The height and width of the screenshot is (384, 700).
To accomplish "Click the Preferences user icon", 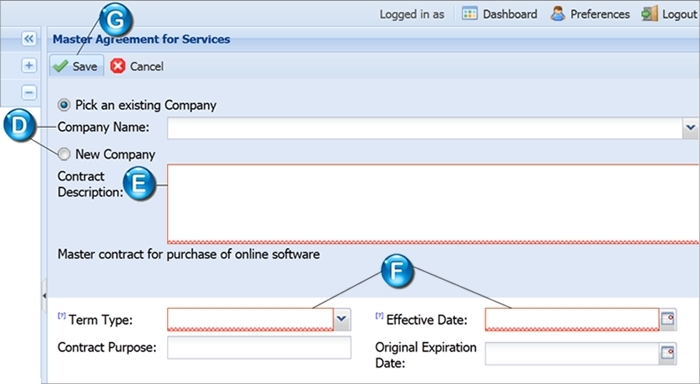I will tap(558, 13).
